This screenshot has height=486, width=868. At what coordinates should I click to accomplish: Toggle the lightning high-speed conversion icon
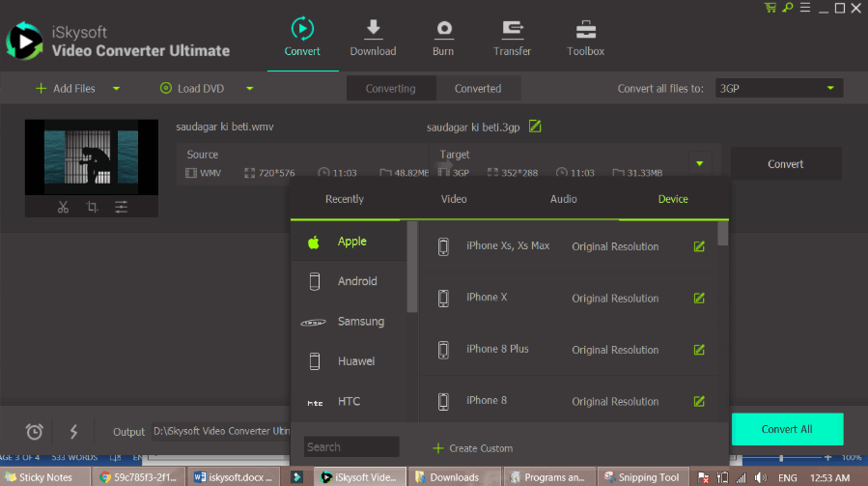[x=73, y=431]
